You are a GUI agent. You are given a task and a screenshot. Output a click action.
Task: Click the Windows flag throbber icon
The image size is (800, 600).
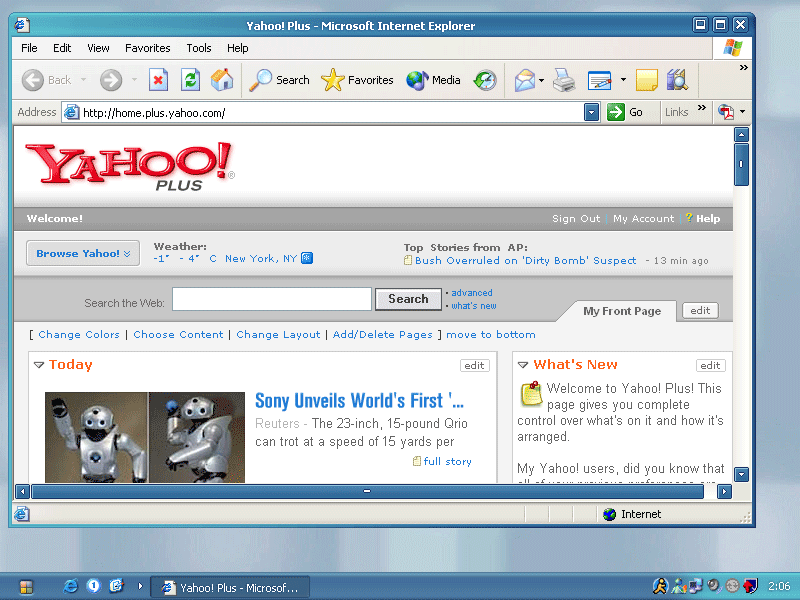pyautogui.click(x=733, y=48)
